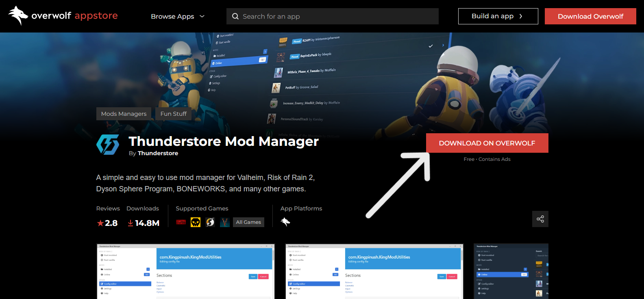
Task: Focus the Search for an app field
Action: pyautogui.click(x=333, y=16)
